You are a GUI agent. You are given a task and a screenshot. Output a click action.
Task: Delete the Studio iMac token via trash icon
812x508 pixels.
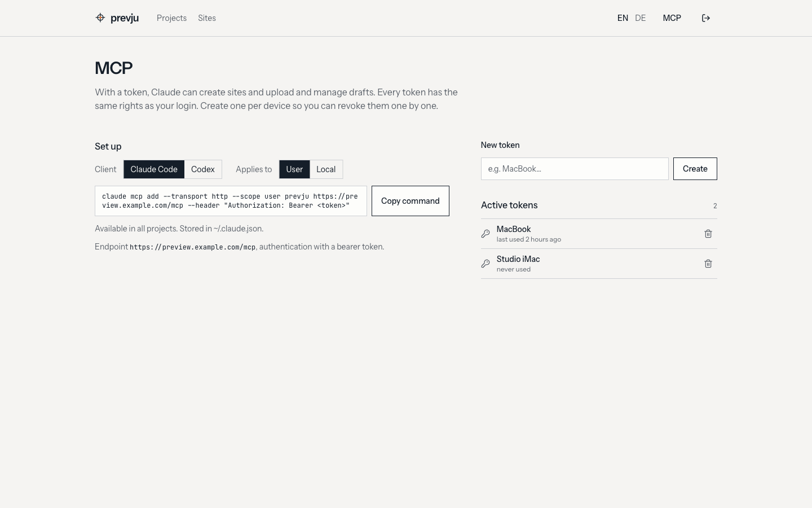(708, 264)
